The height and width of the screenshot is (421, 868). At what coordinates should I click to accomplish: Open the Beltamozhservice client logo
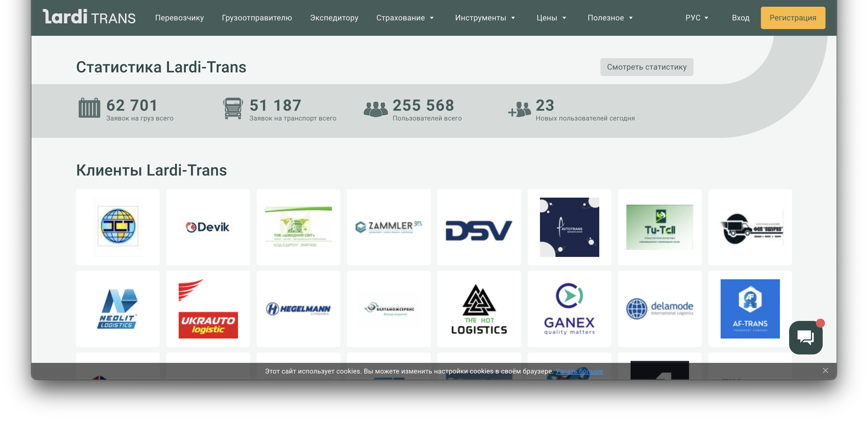tap(388, 309)
